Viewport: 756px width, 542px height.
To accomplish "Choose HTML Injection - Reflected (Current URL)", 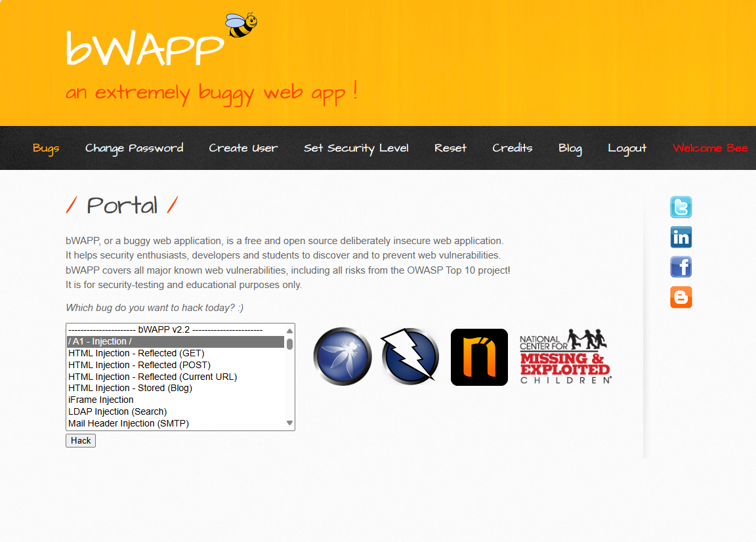I will (x=175, y=377).
